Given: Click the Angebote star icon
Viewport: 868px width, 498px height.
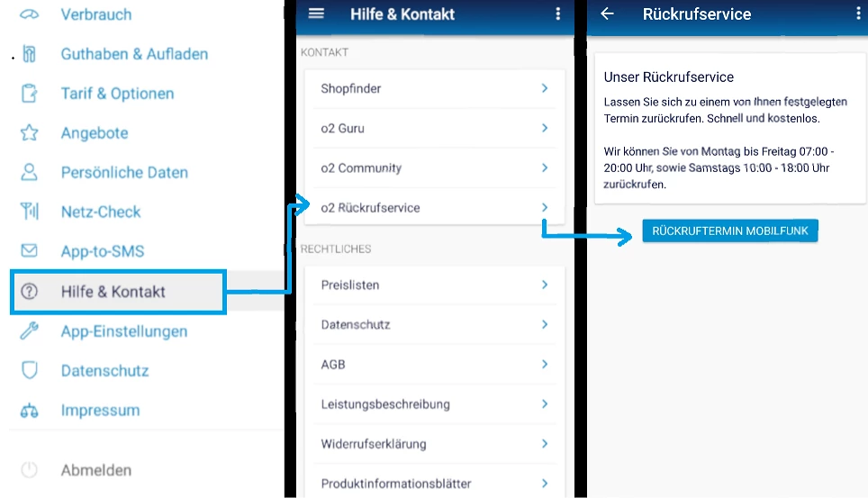Looking at the screenshot, I should (30, 133).
